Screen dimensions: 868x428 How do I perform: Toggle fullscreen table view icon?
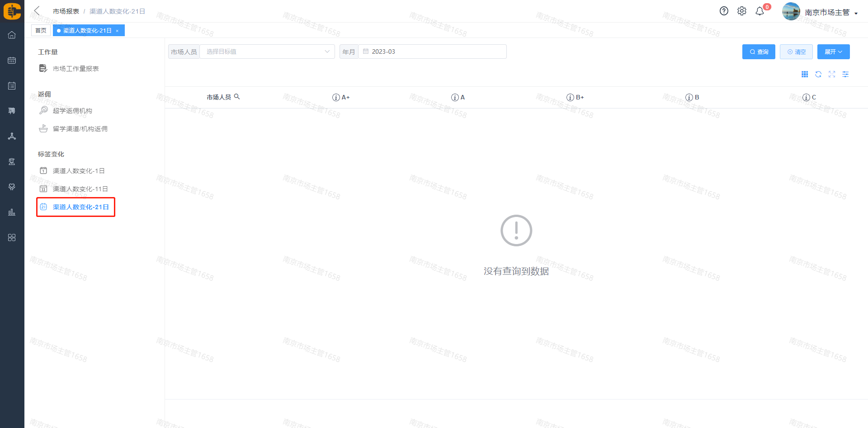(x=832, y=75)
